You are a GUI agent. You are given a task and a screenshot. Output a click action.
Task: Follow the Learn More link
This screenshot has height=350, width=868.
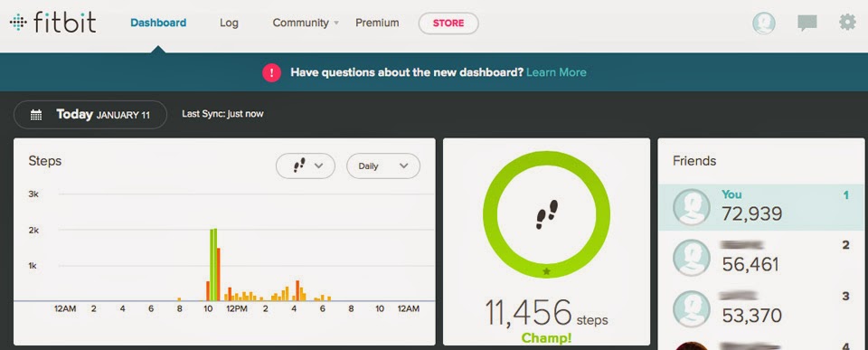(x=556, y=72)
